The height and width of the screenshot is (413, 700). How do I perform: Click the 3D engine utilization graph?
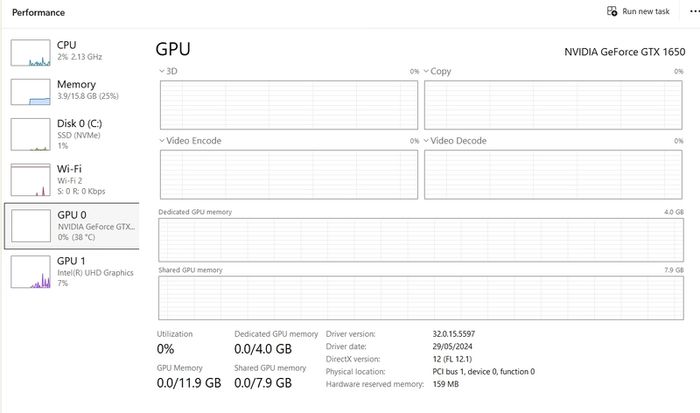pyautogui.click(x=289, y=105)
